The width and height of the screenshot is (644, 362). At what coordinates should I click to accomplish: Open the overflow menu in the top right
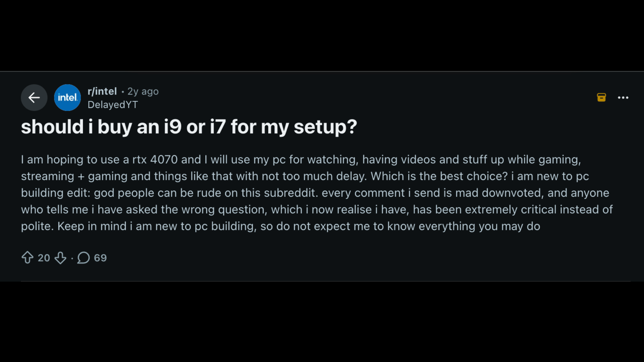point(623,98)
